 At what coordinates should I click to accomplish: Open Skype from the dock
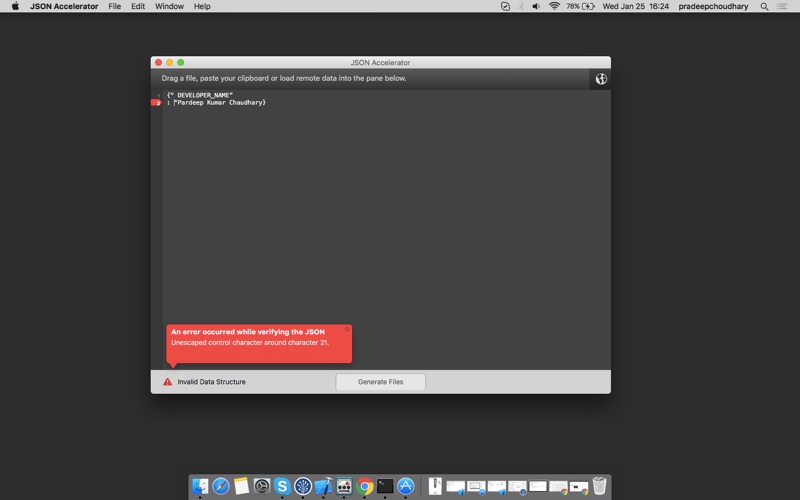(x=282, y=486)
